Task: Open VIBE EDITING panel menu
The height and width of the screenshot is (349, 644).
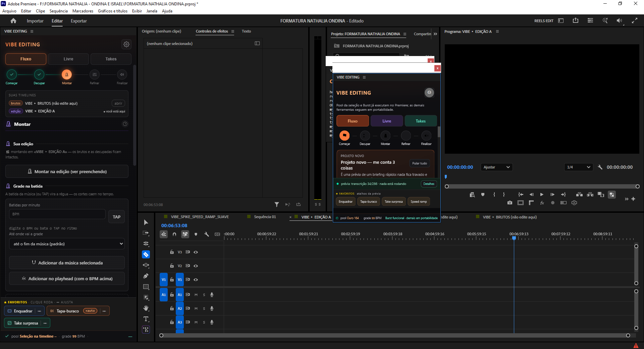Action: [32, 31]
